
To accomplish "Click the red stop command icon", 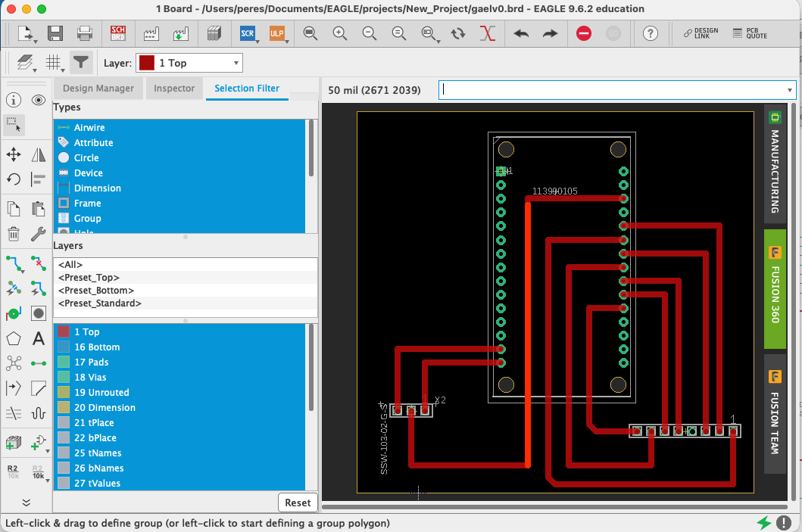I will (x=584, y=34).
